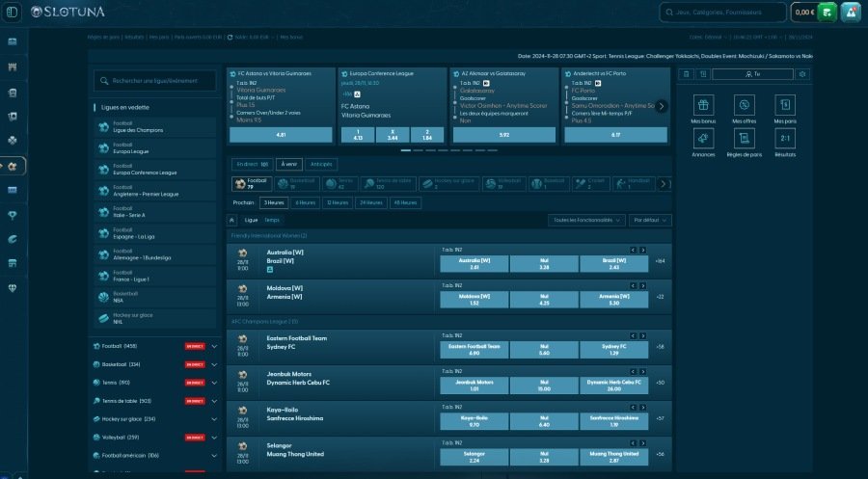This screenshot has width=868, height=479.
Task: Open the shop storefront icon in left sidebar
Action: click(x=13, y=263)
